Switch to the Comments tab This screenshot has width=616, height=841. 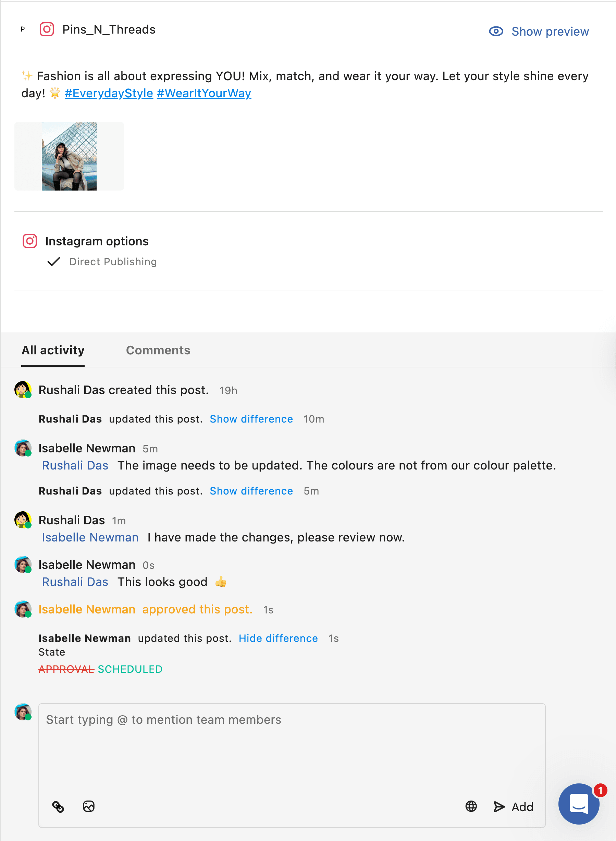158,350
